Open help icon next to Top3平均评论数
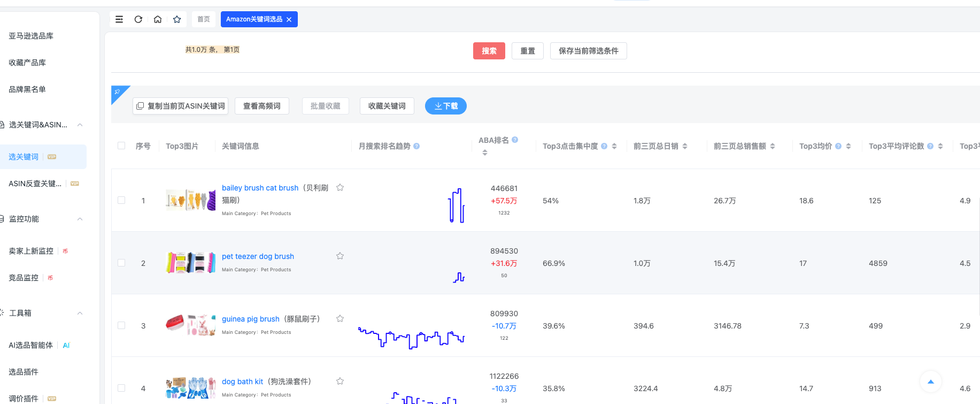The width and height of the screenshot is (980, 404). coord(930,146)
